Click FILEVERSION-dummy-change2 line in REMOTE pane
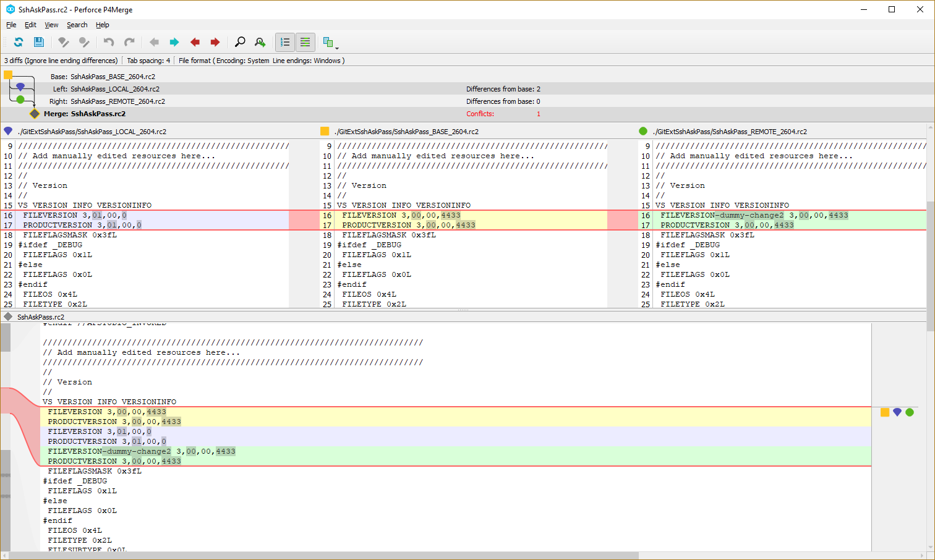Image resolution: width=935 pixels, height=560 pixels. tap(754, 215)
